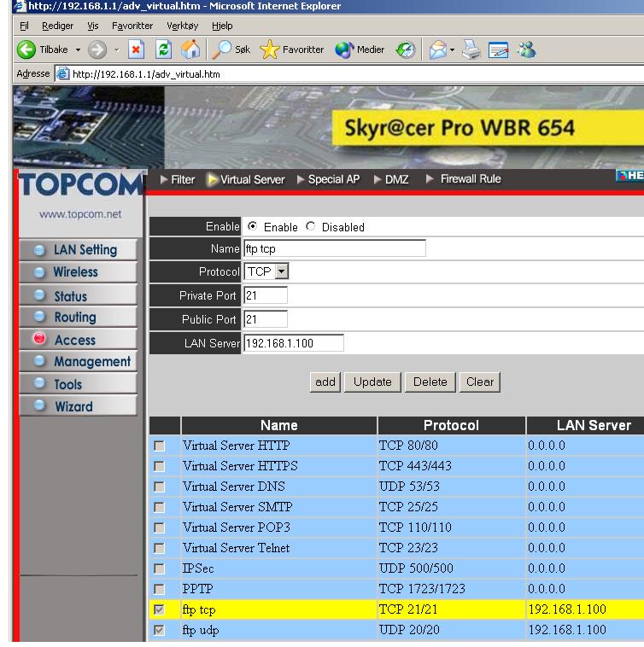The height and width of the screenshot is (647, 644).
Task: Switch to the Special AP tab
Action: point(329,179)
